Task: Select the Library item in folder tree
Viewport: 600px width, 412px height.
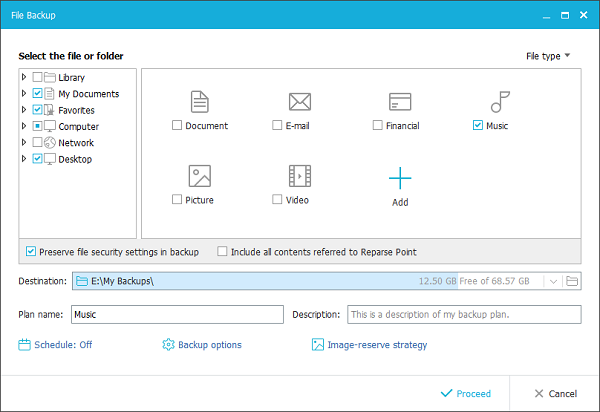Action: click(x=72, y=77)
